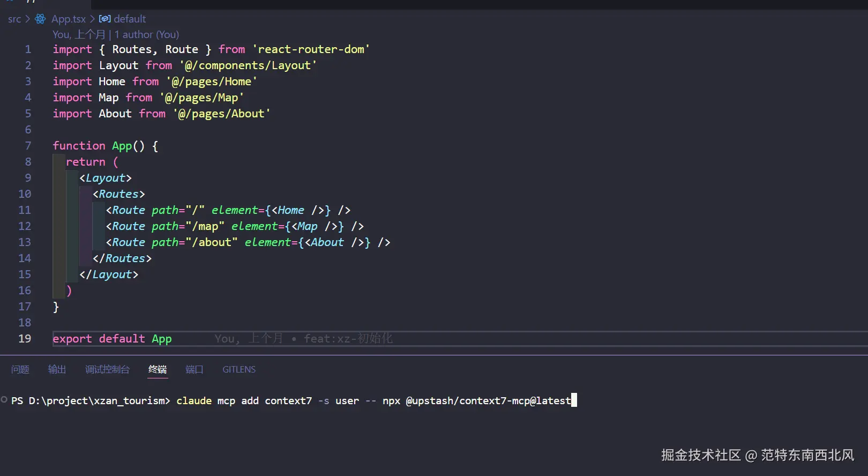Switch to the 输出 panel tab
The height and width of the screenshot is (476, 868).
coord(57,369)
